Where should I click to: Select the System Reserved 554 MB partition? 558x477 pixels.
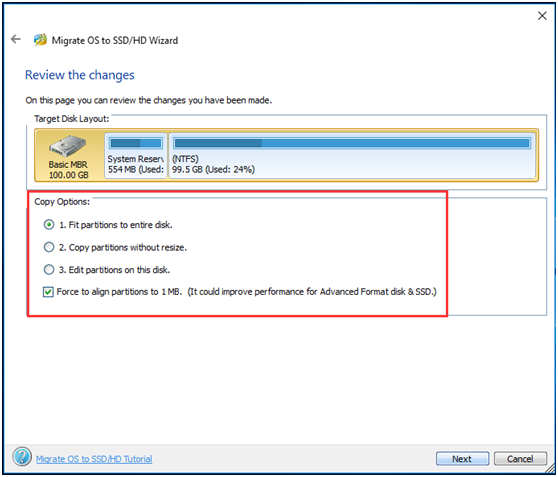136,156
